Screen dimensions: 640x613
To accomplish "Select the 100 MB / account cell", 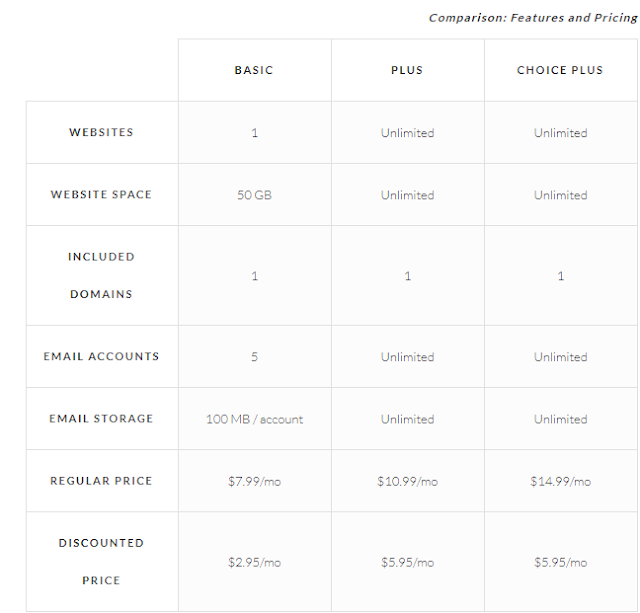I will tap(254, 419).
